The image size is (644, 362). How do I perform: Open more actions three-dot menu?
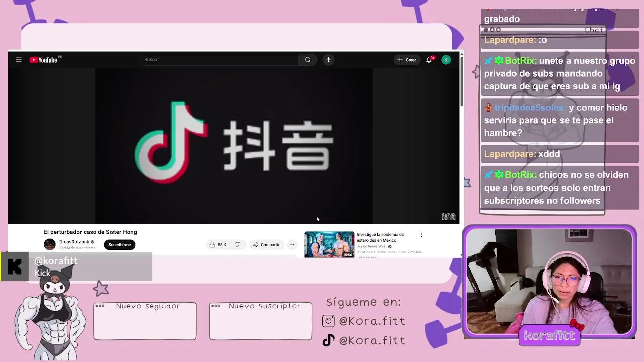coord(292,245)
